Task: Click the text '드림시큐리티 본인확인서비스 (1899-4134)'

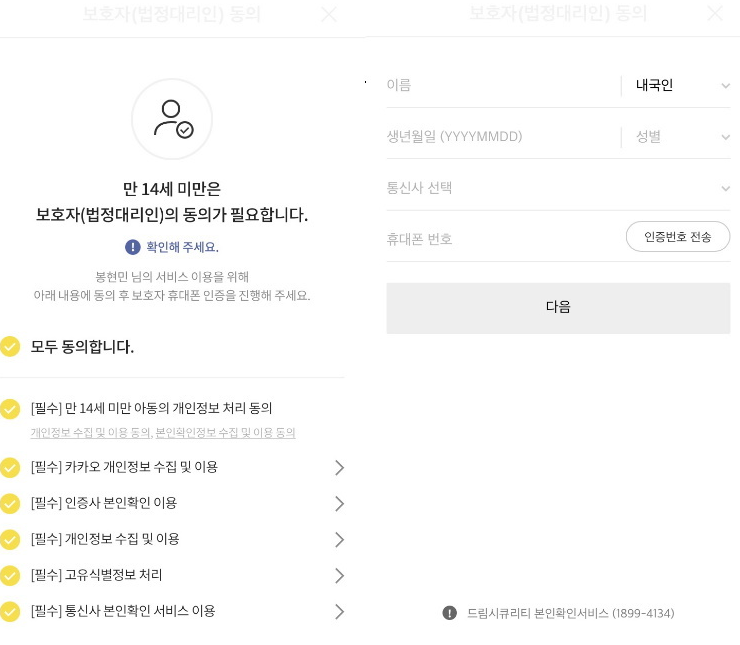Action: (x=571, y=613)
